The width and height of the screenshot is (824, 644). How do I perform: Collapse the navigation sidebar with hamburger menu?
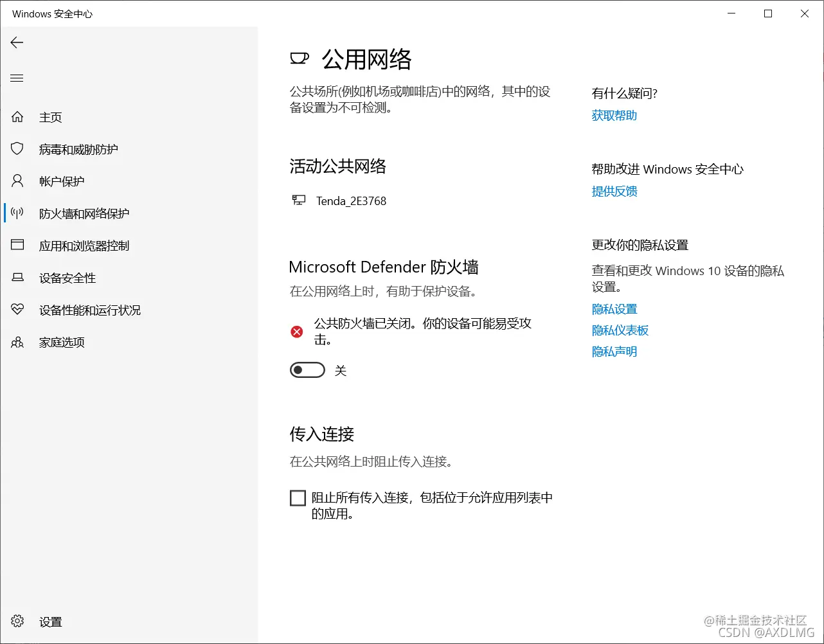[17, 78]
